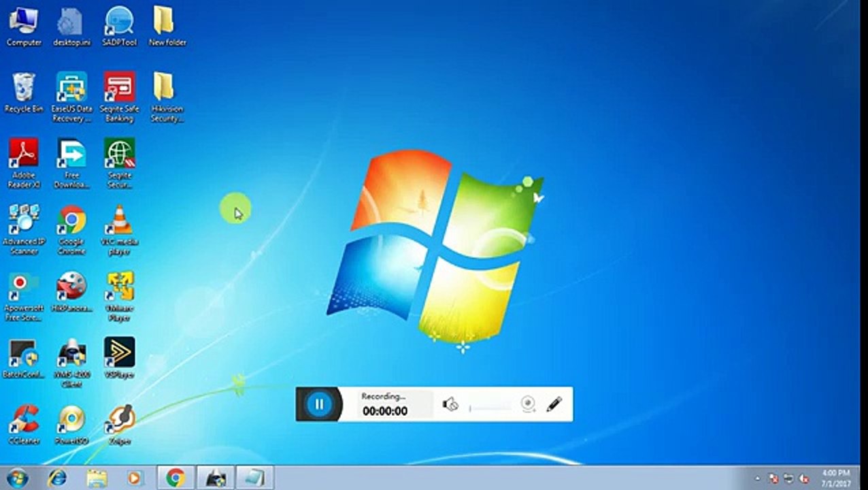Viewport: 868px width, 490px height.
Task: Open iVMS-4200 Client shortcut
Action: click(x=71, y=363)
